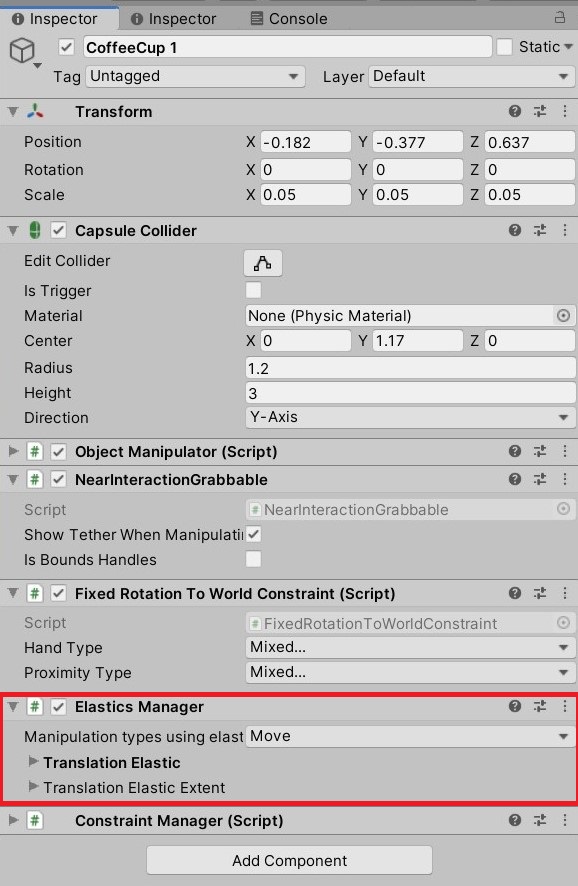Open the Tag dropdown showing Untagged
The image size is (578, 886).
tap(195, 76)
